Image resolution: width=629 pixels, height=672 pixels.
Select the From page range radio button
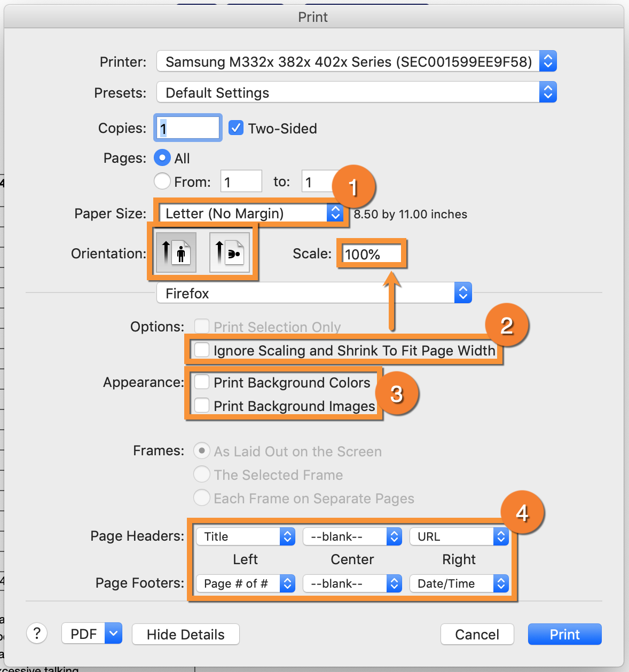coord(162,181)
